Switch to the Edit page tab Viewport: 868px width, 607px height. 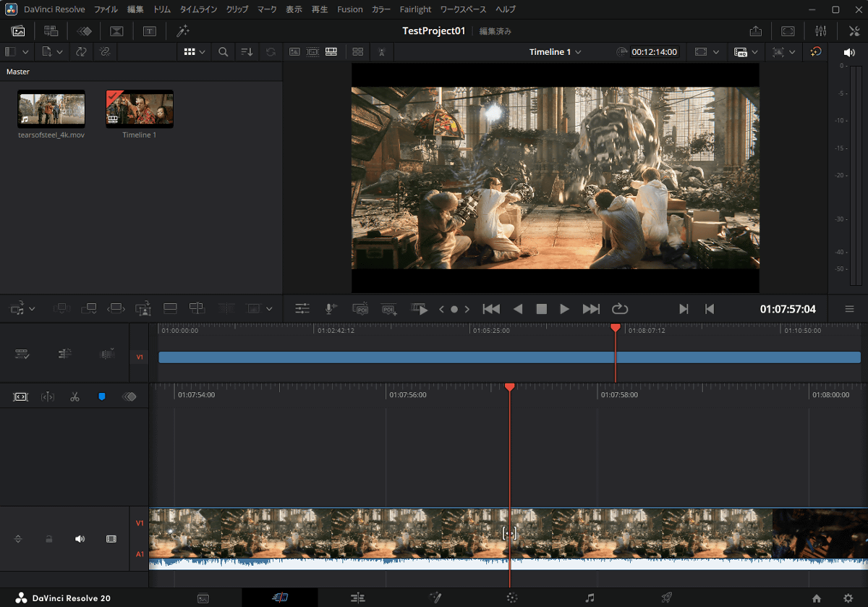click(357, 598)
